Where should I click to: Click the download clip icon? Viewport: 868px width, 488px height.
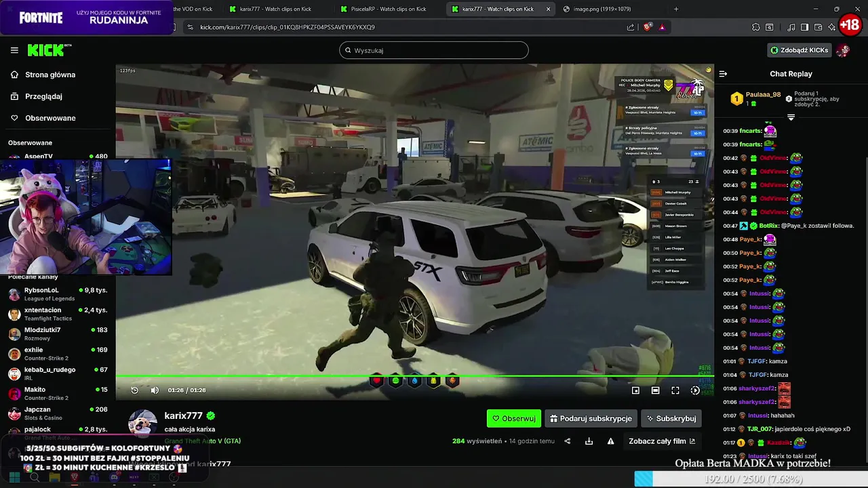(589, 441)
